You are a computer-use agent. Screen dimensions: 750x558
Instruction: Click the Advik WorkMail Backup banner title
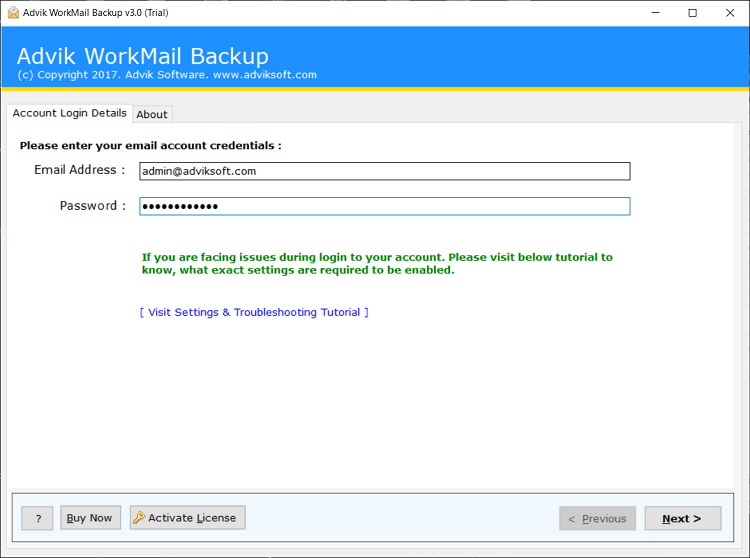pos(143,56)
